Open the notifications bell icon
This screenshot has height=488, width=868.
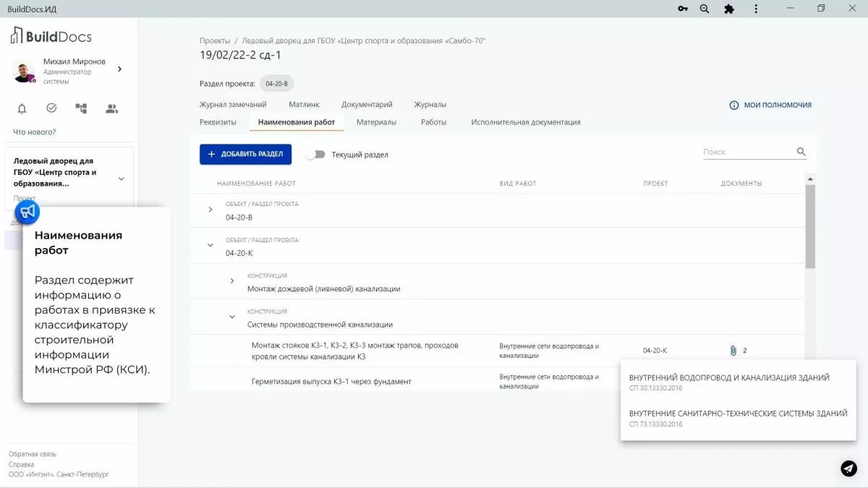(22, 108)
